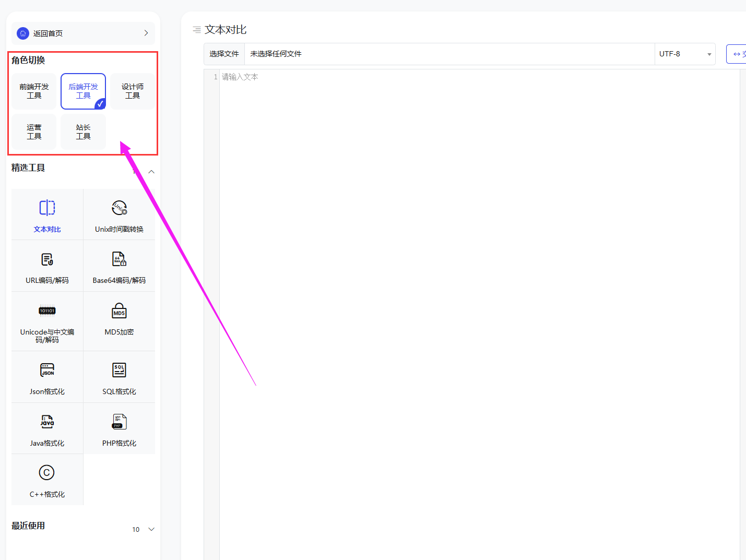Open the Base64编码/解码 tool icon
The height and width of the screenshot is (560, 746).
(x=119, y=259)
